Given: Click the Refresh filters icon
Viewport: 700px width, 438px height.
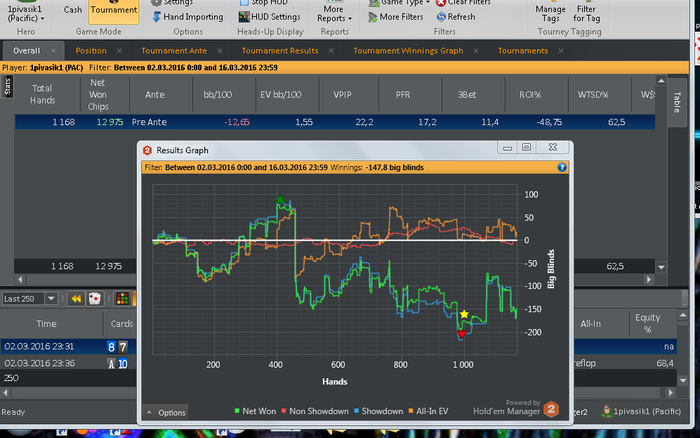Looking at the screenshot, I should click(x=441, y=17).
